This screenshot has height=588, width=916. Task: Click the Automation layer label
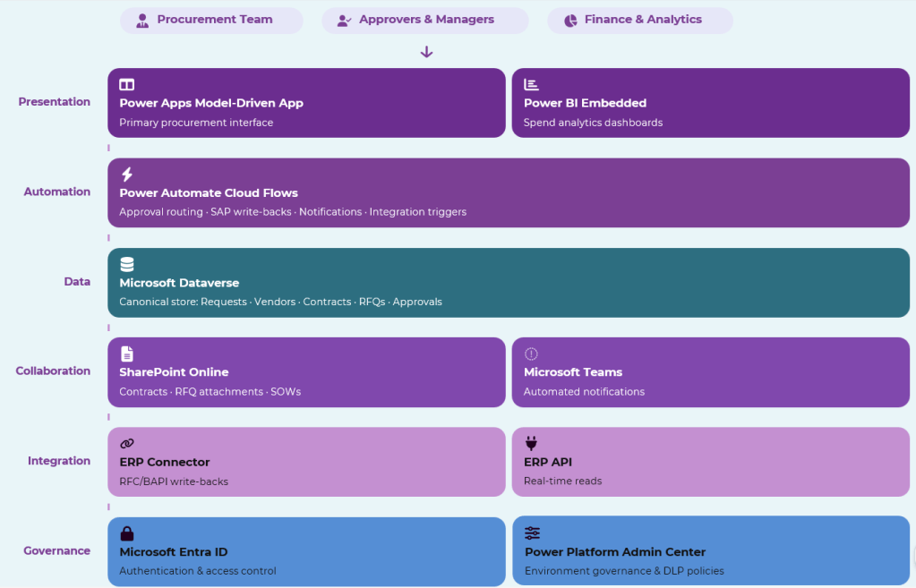[56, 192]
